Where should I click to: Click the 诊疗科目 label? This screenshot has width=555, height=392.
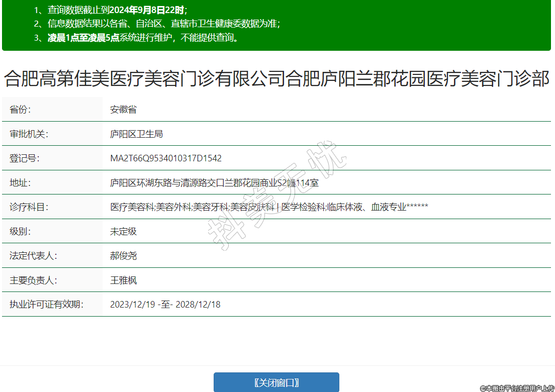pos(29,207)
